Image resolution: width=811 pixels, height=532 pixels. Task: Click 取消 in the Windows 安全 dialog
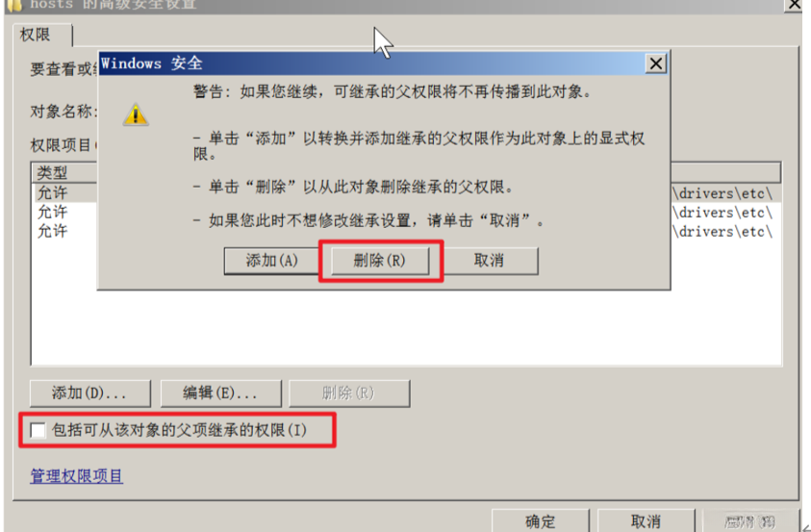coord(489,260)
